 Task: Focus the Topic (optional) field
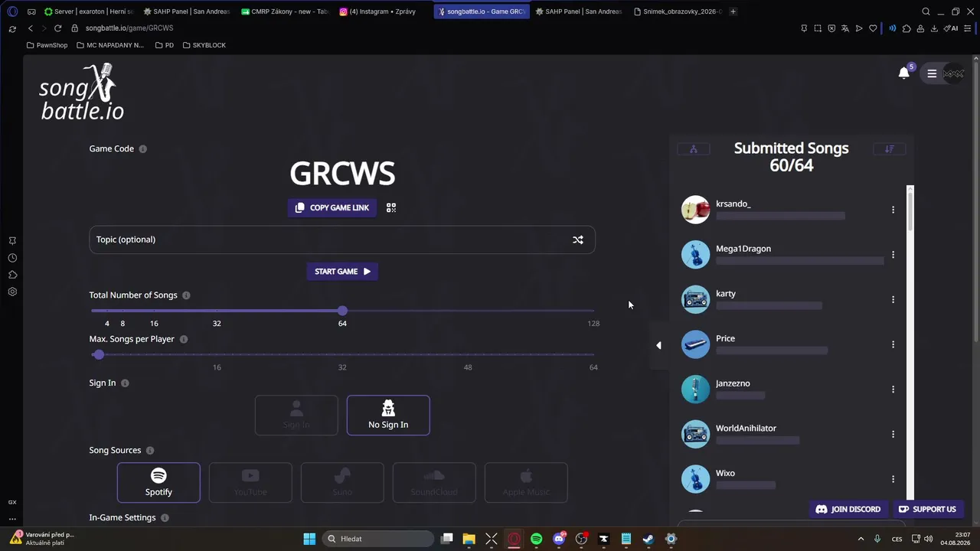[342, 240]
